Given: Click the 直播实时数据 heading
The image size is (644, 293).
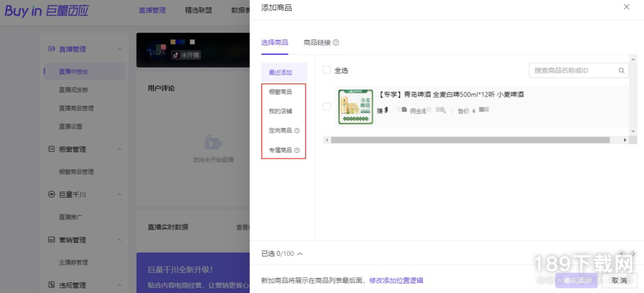Looking at the screenshot, I should [168, 227].
